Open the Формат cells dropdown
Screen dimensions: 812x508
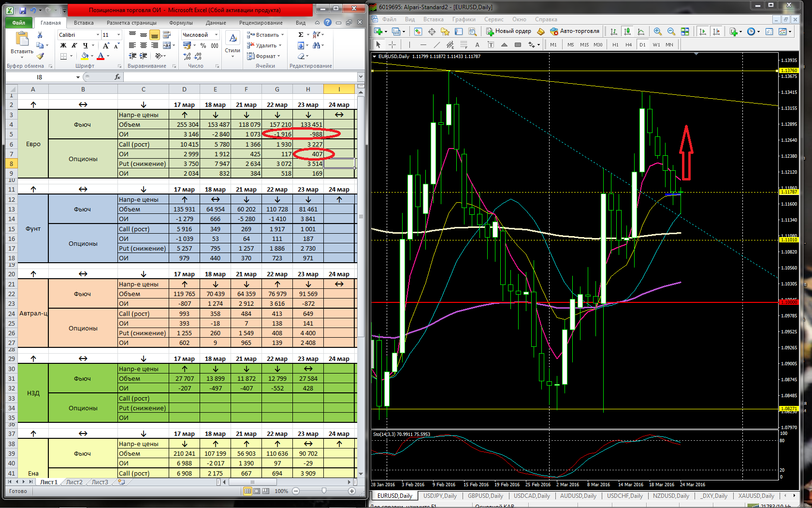click(263, 56)
